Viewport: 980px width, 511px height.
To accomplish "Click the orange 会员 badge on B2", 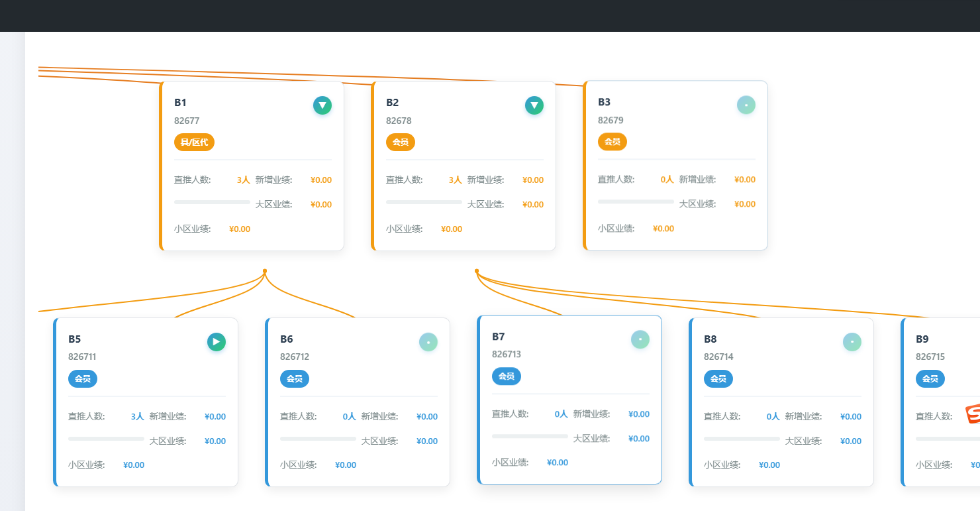I will (x=401, y=142).
